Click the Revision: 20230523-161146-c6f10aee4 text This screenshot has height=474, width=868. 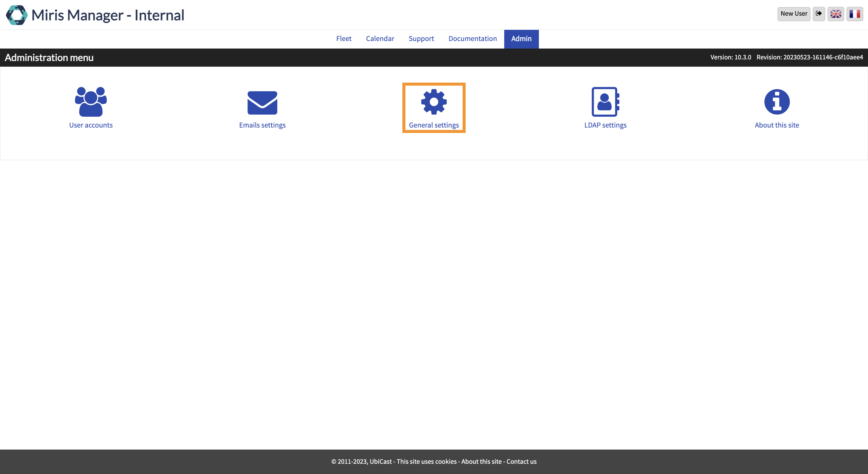810,57
